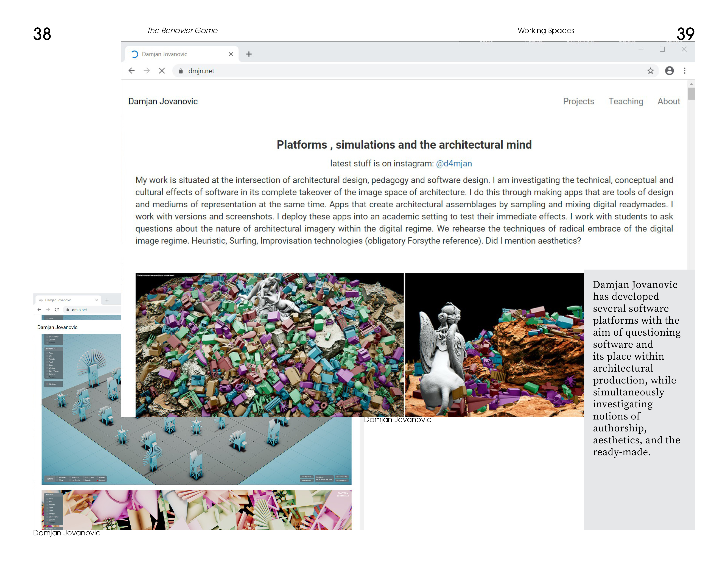This screenshot has height=563, width=728.
Task: Go to the Teaching page
Action: click(626, 101)
